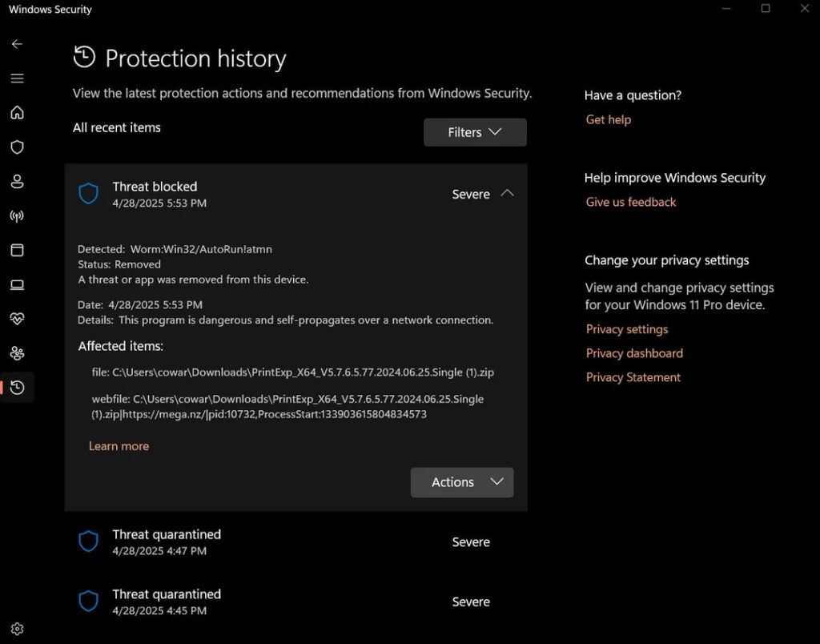
Task: Open Home from the sidebar
Action: click(x=17, y=112)
